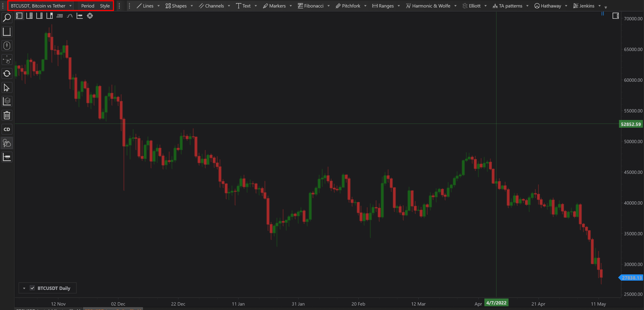
Task: Toggle the side panel icon top right
Action: point(615,16)
